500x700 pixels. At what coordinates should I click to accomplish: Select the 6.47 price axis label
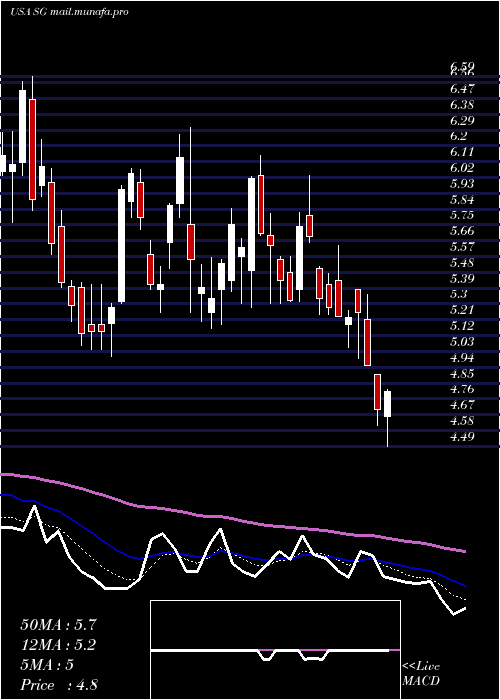(462, 89)
